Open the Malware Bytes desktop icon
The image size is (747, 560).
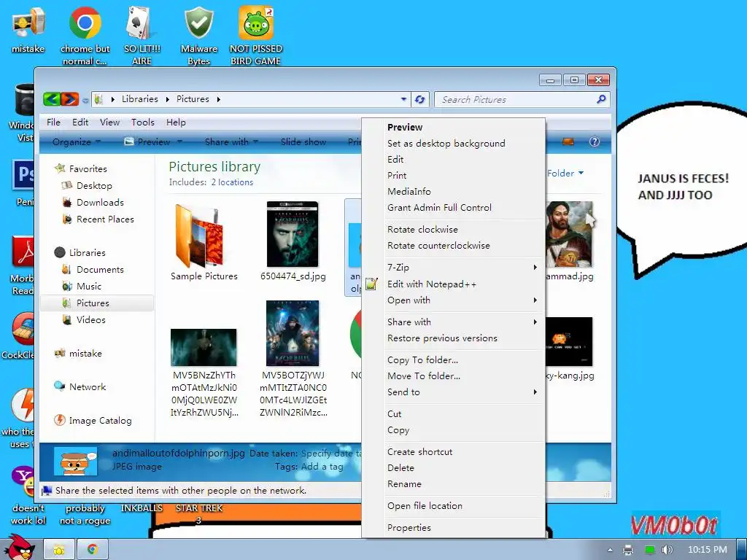click(198, 35)
